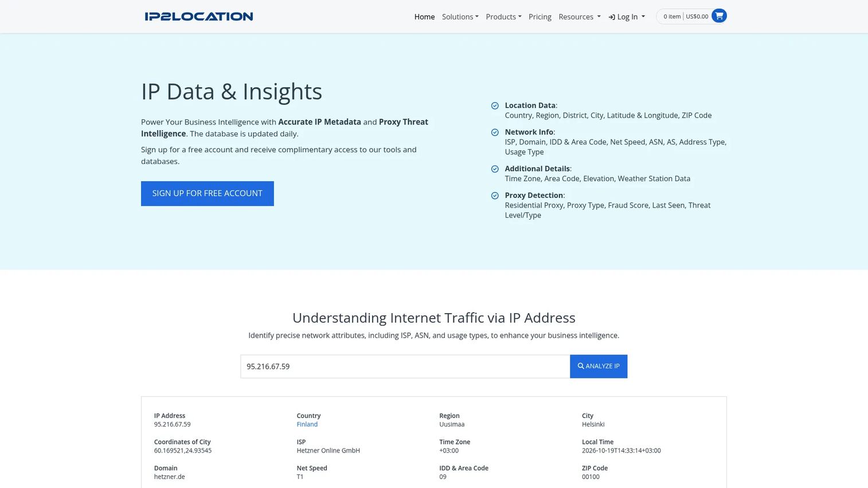
Task: Click the IP2Location logo
Action: click(199, 17)
